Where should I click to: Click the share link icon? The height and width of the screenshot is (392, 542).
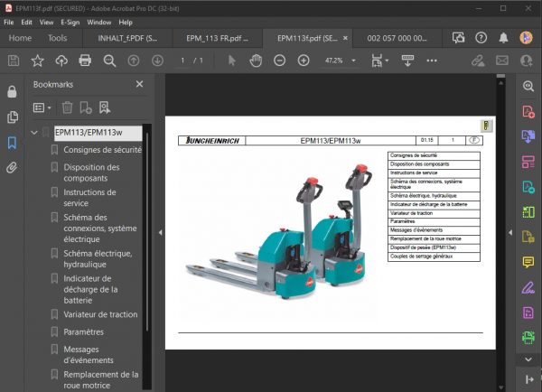478,61
